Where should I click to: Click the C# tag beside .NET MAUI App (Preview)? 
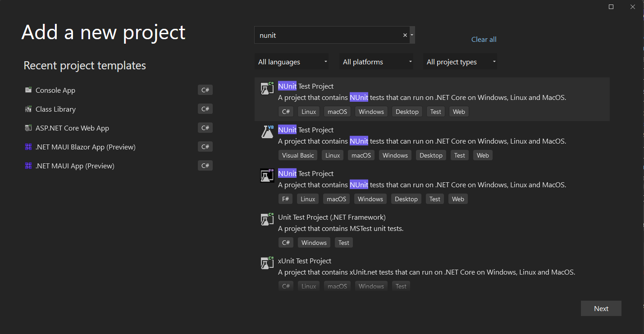[x=205, y=166]
